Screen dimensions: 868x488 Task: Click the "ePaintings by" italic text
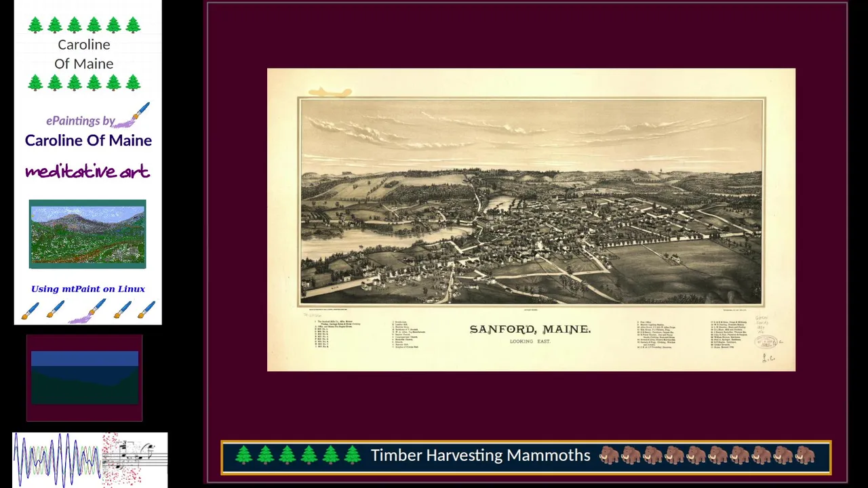80,121
